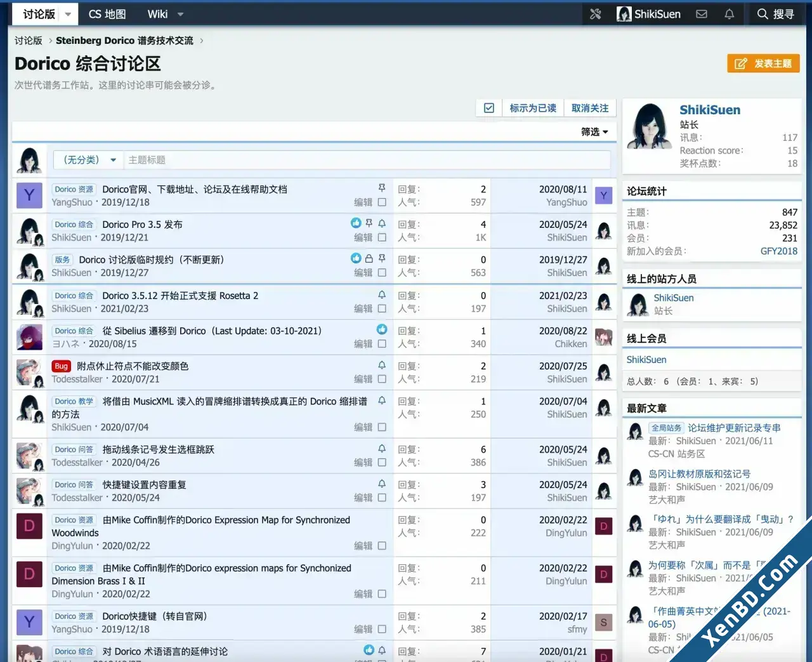Click Todesstalker avatar on 附点休止符 thread
Viewport: 812px width, 662px height.
pos(29,373)
